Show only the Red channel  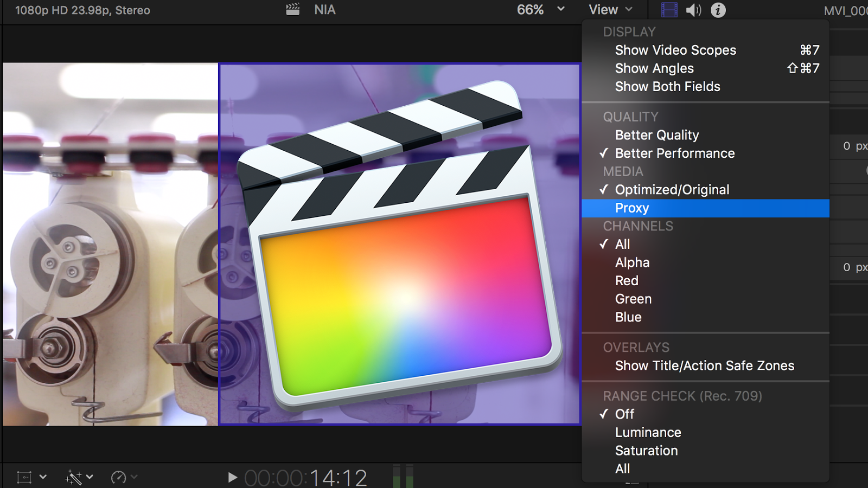click(x=705, y=281)
